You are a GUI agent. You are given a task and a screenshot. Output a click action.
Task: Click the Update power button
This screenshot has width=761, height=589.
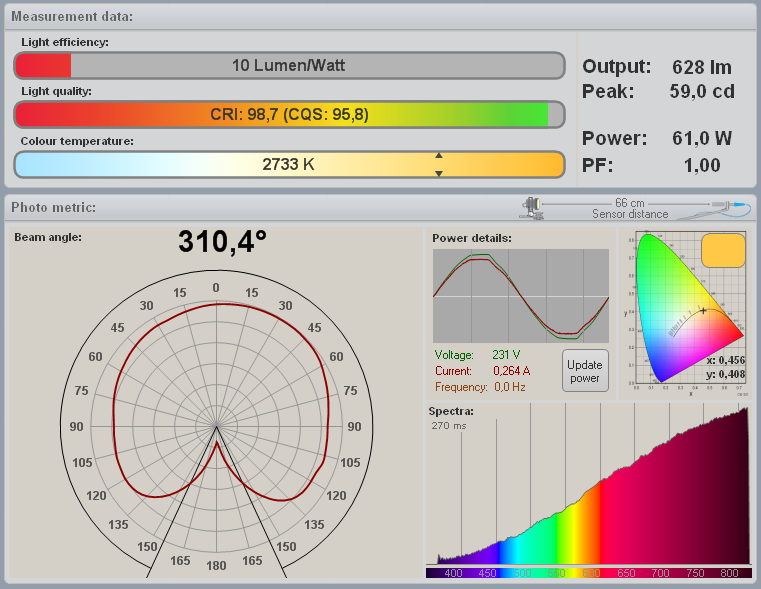pos(585,371)
